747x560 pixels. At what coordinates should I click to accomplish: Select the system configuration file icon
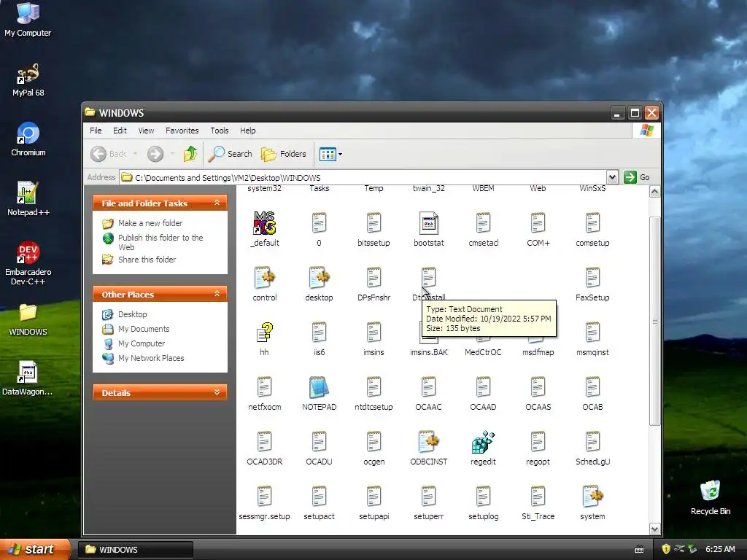coord(592,497)
